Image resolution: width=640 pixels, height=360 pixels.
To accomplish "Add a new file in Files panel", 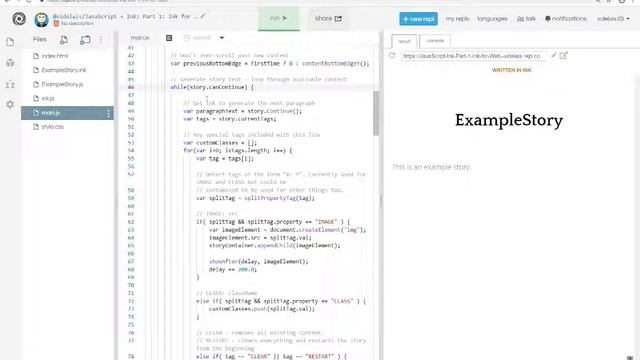I will 64,40.
